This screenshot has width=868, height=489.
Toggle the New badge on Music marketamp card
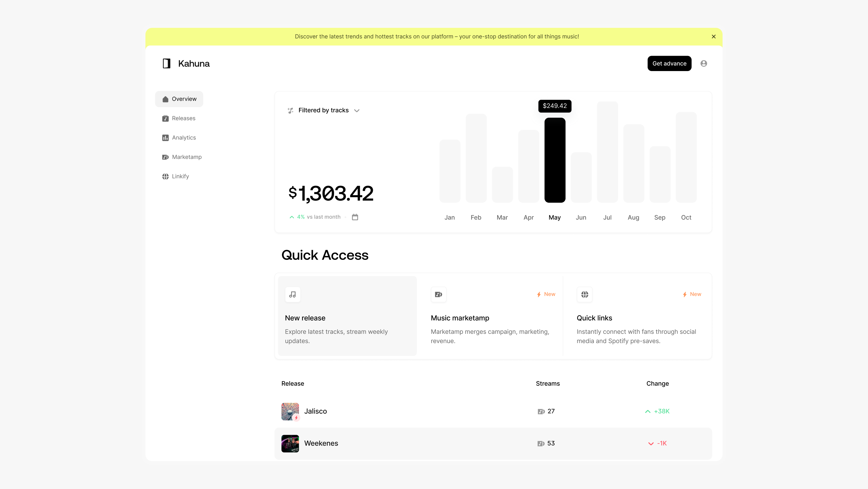pyautogui.click(x=546, y=294)
